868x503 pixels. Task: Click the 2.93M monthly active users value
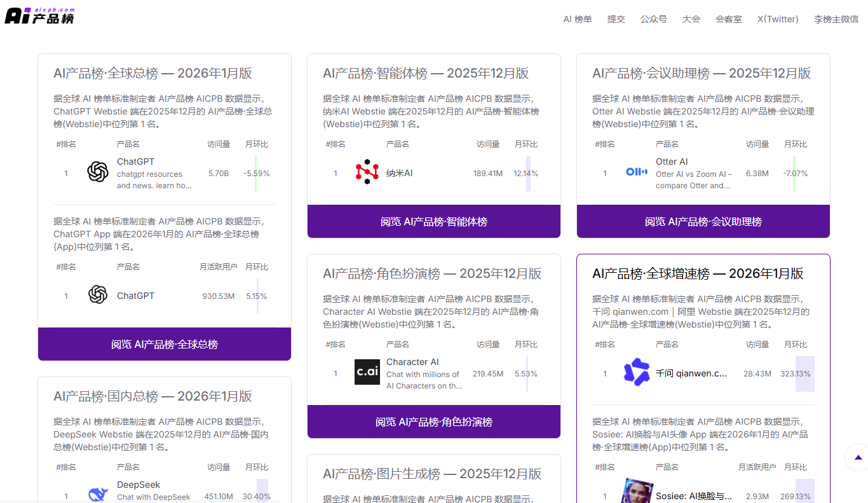[757, 496]
